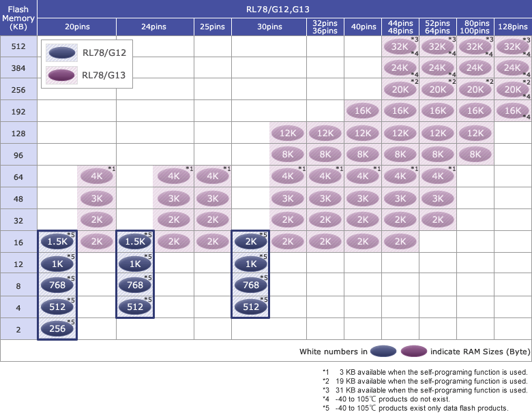Image resolution: width=532 pixels, height=419 pixels.
Task: Select the White numbers in text
Action: click(x=333, y=352)
